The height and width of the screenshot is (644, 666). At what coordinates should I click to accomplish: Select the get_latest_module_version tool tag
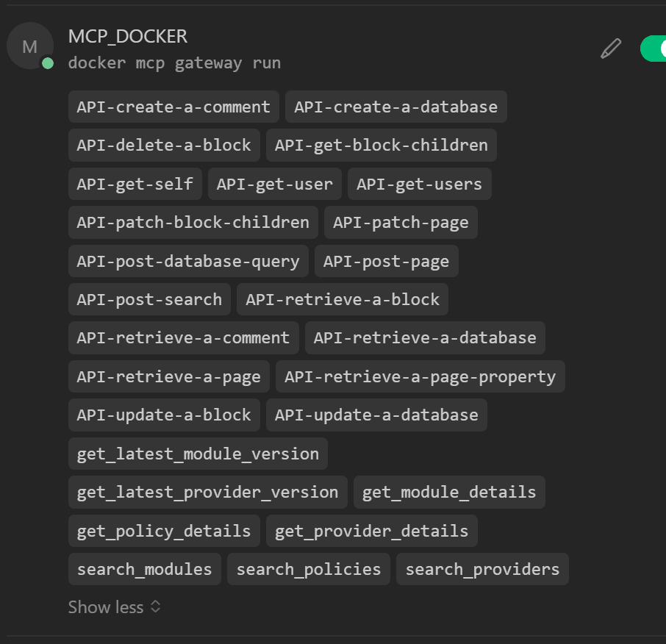tap(198, 454)
